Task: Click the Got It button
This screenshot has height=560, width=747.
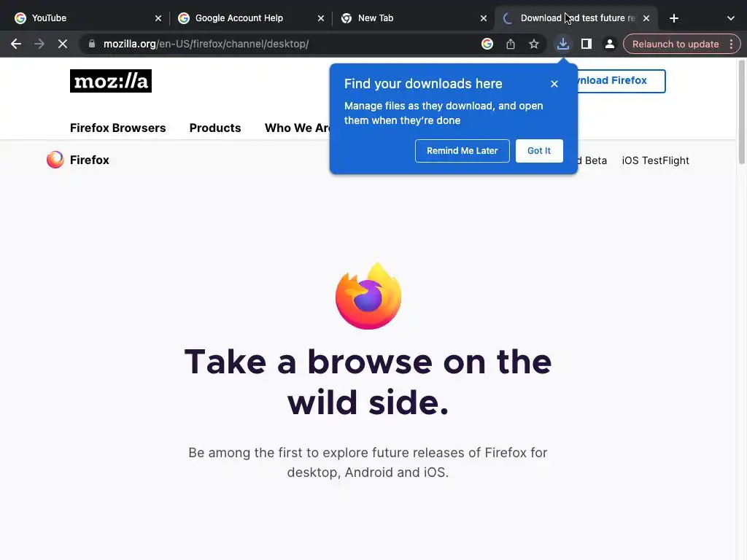Action: tap(539, 151)
